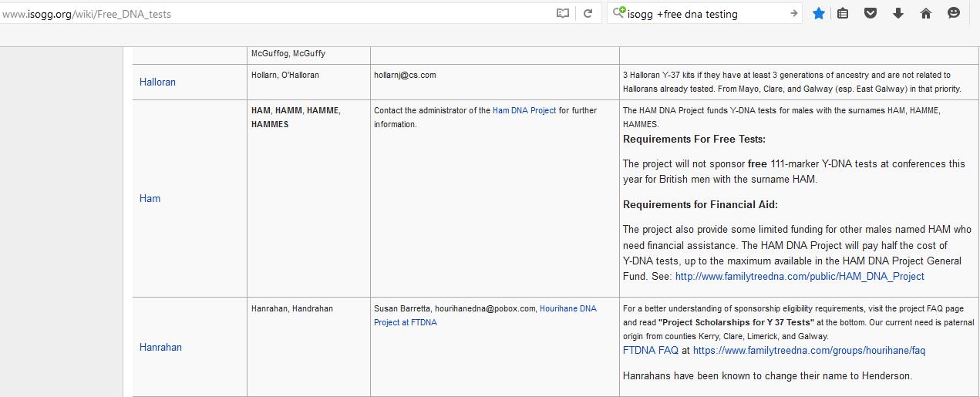Click 'McGuffog, McGuffy' text
This screenshot has height=397, width=980.
[x=288, y=54]
